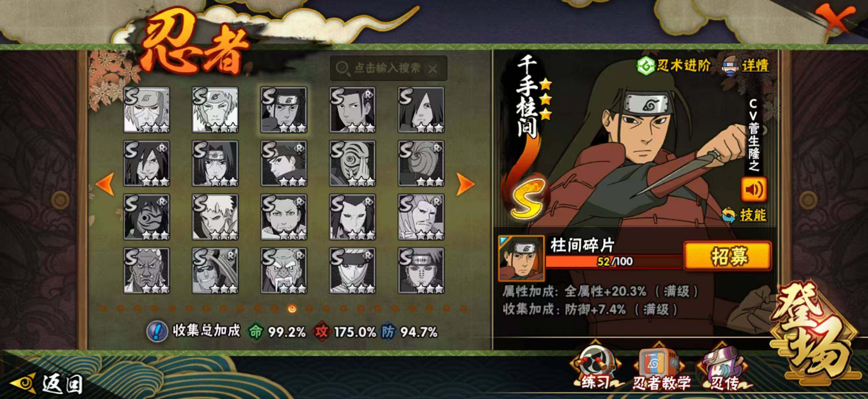The image size is (868, 399).
Task: Go to the next ninja page arrow
Action: point(465,184)
